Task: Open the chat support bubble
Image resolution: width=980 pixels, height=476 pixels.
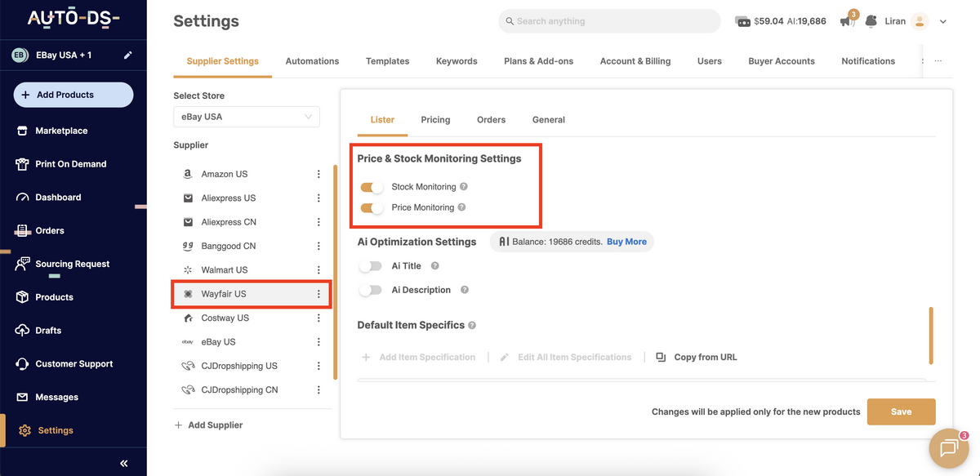Action: (947, 447)
